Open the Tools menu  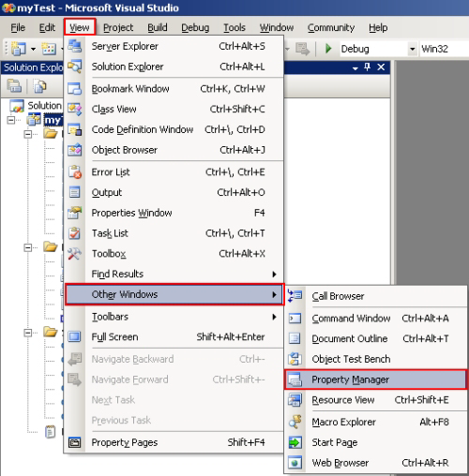[234, 27]
